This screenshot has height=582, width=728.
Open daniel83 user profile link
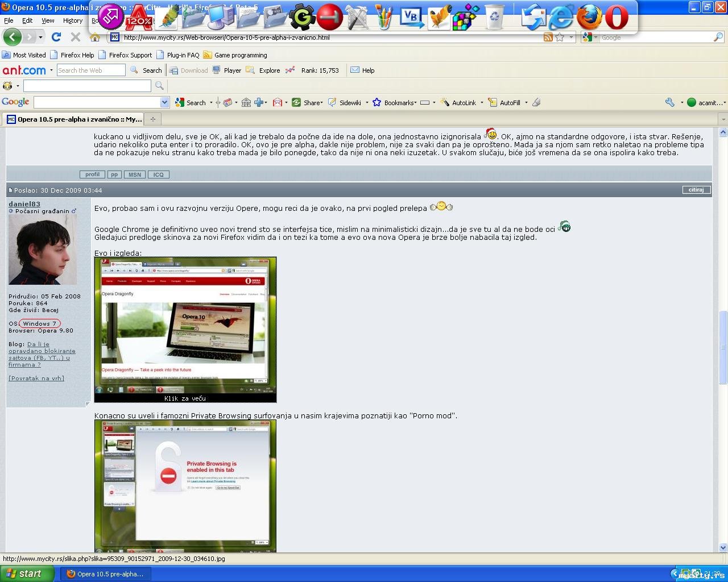[x=24, y=204]
